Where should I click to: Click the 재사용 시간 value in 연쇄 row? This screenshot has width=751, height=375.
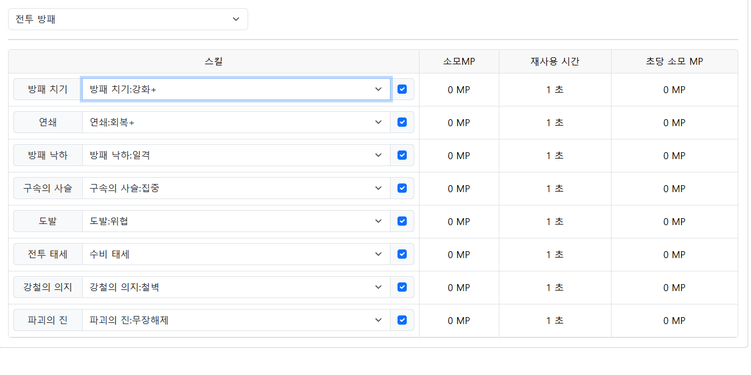(x=555, y=123)
